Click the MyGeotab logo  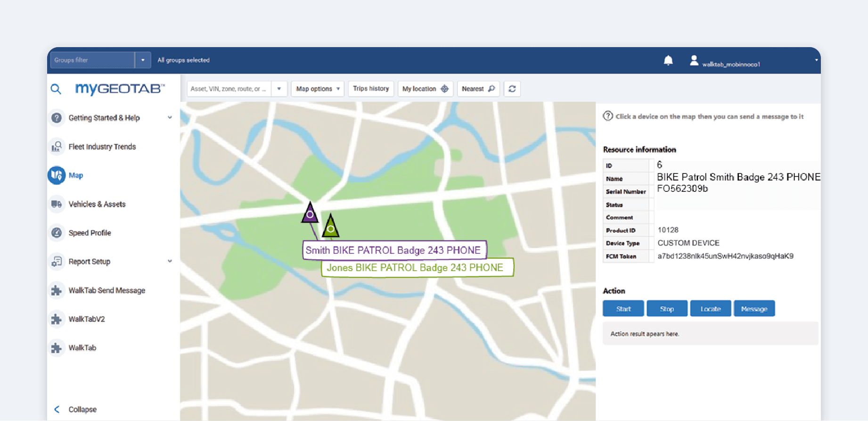[x=120, y=89]
